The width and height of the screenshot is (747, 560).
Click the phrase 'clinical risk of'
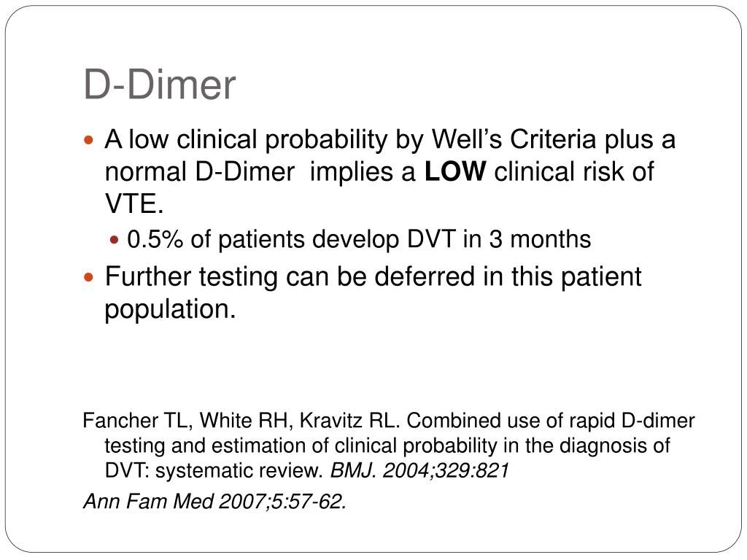pyautogui.click(x=574, y=171)
